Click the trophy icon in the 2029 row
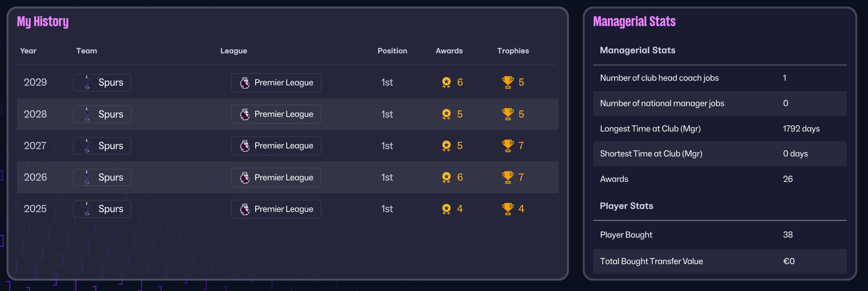Viewport: 868px width, 291px height. (x=508, y=82)
